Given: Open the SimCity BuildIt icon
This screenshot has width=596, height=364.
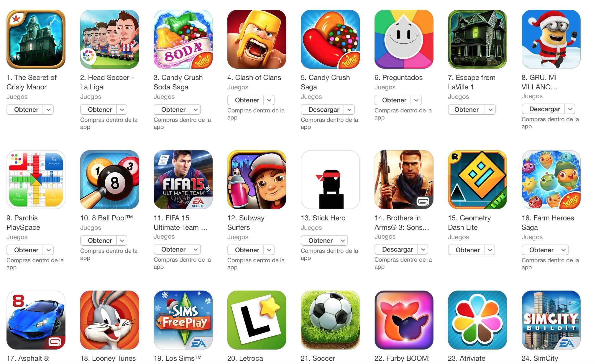Looking at the screenshot, I should [551, 320].
